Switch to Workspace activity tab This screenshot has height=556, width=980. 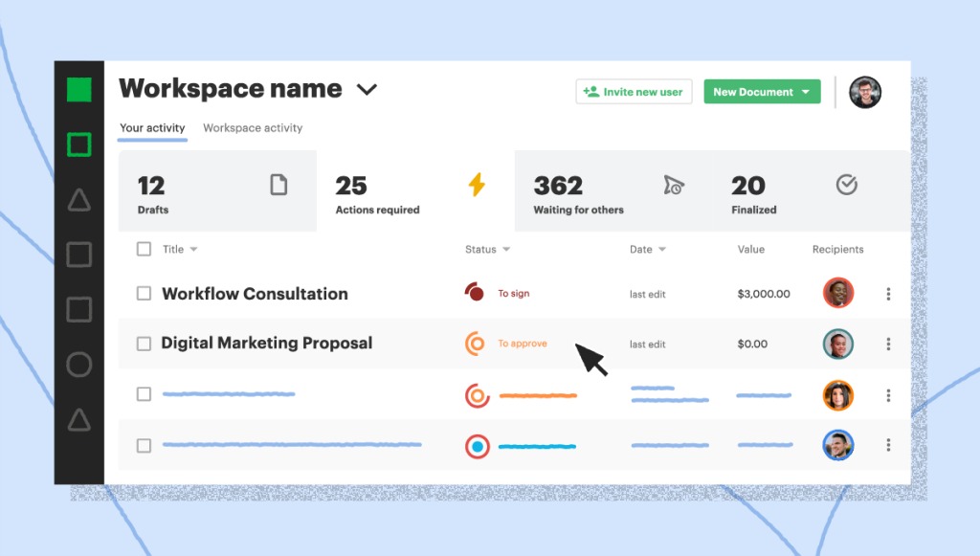253,128
